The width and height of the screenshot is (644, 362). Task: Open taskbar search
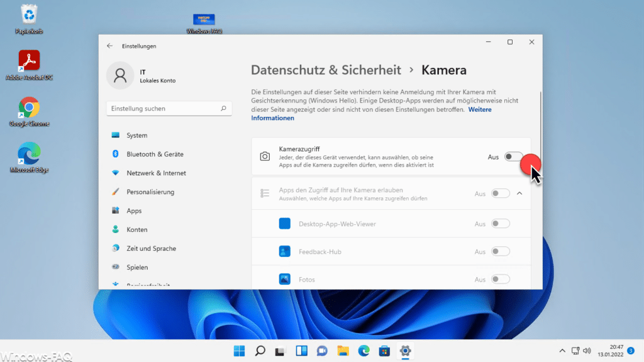pyautogui.click(x=260, y=351)
